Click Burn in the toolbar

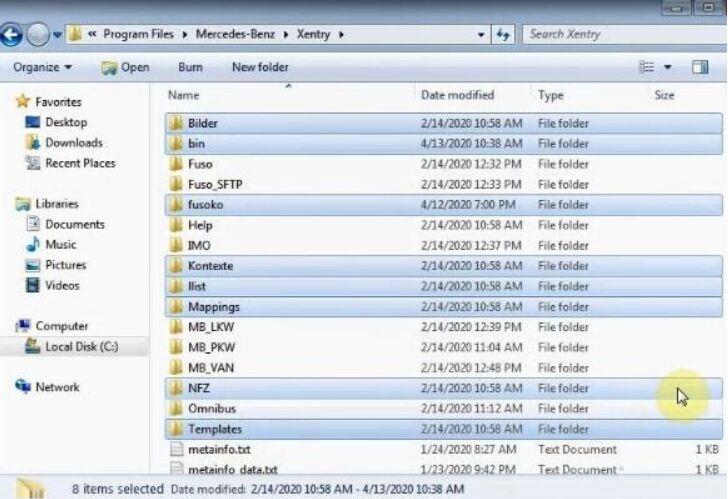click(190, 67)
